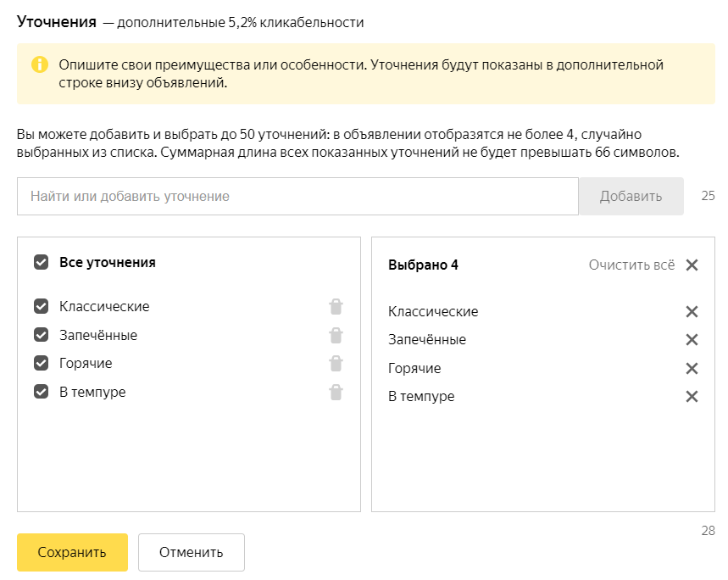728x580 pixels.
Task: Toggle the Классические checkbox
Action: (42, 306)
